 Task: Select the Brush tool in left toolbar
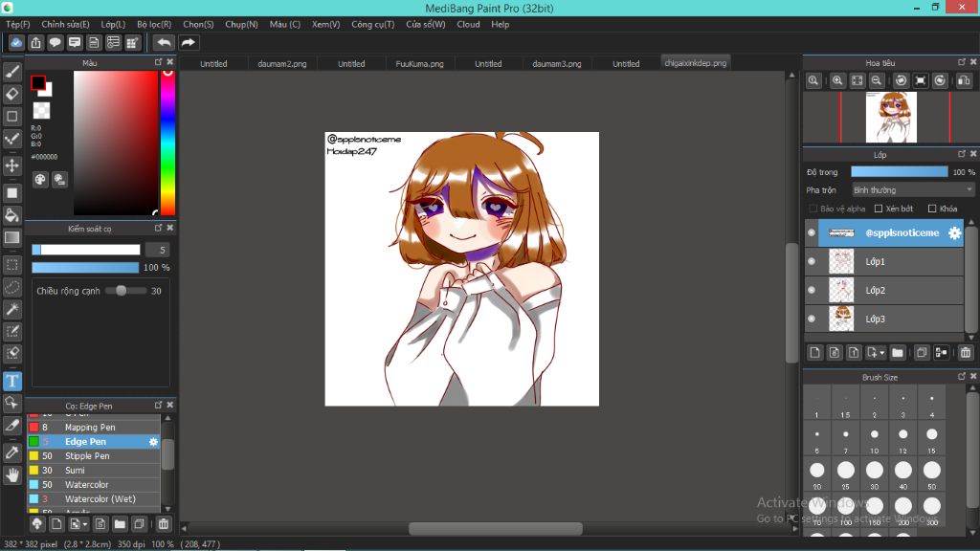click(11, 73)
